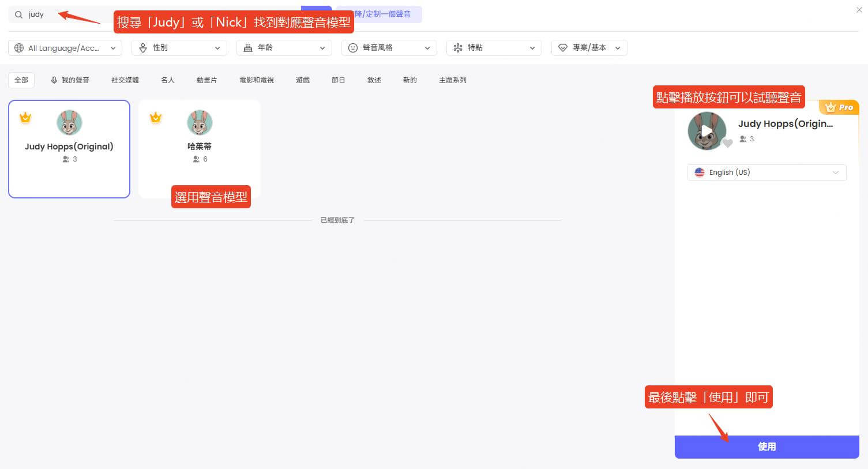Click the Pro badge in the detail panel
This screenshot has height=469, width=868.
tap(840, 107)
